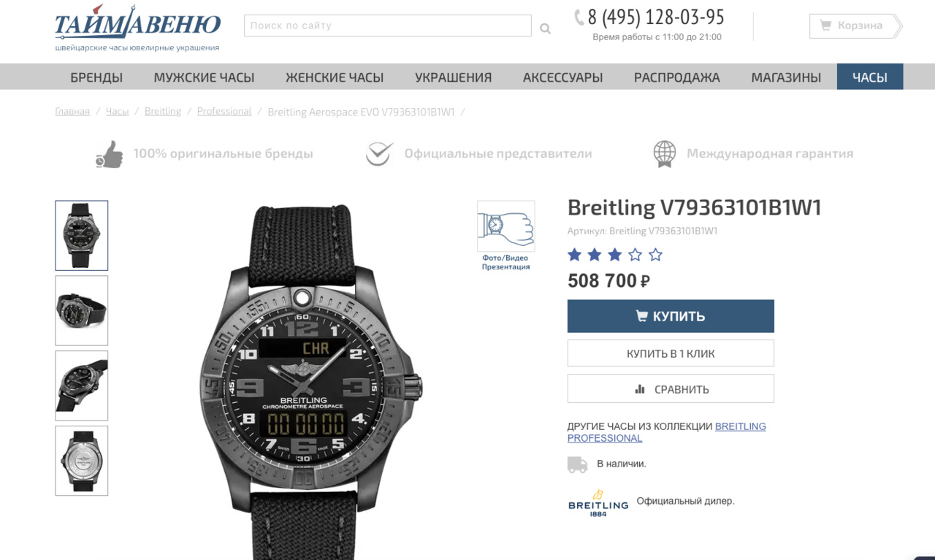The height and width of the screenshot is (560, 935).
Task: Click the ТаймАвеню site logo
Action: [x=138, y=28]
